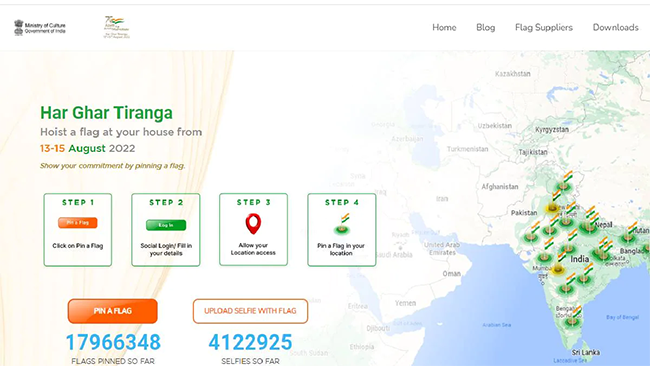Image resolution: width=650 pixels, height=366 pixels.
Task: Open the Azadi Ka Amrit Mahotsav logo
Action: coord(116,27)
